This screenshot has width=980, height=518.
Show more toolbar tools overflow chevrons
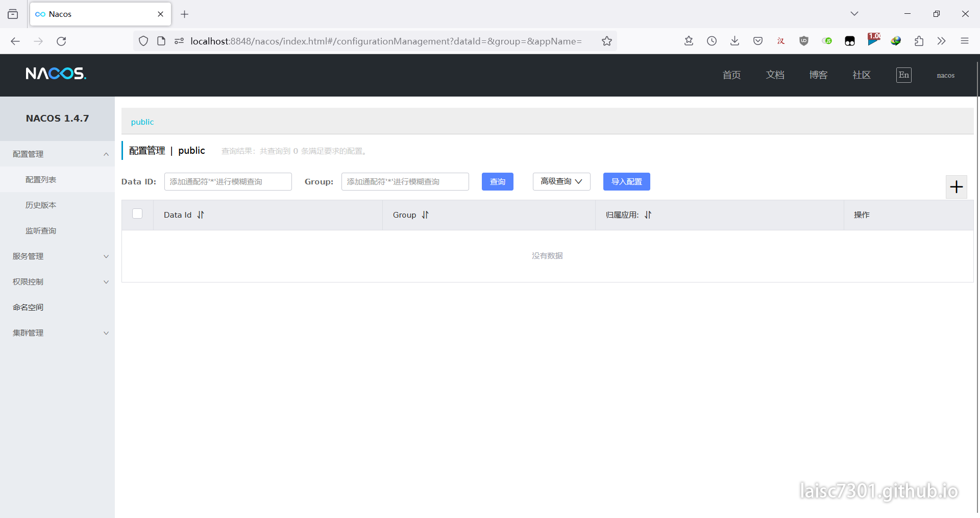(942, 41)
